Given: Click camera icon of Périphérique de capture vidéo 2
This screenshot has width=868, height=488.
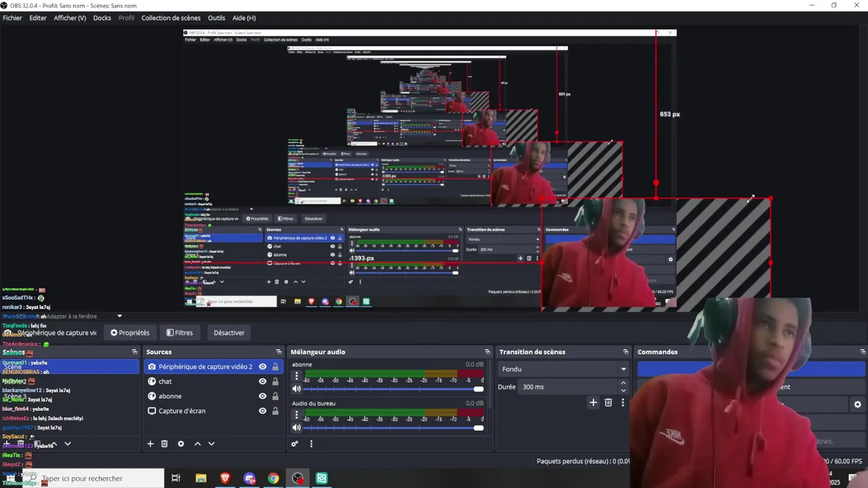Looking at the screenshot, I should click(x=152, y=367).
